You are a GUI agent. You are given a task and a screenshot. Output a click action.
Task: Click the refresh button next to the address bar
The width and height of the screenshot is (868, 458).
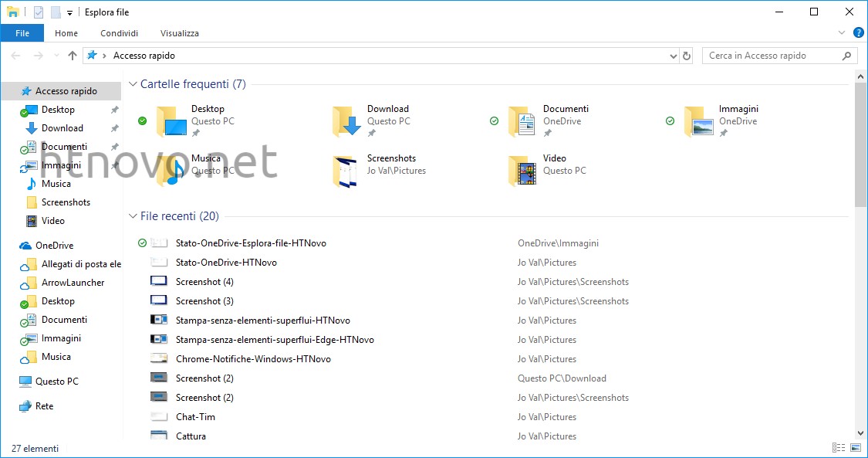687,56
